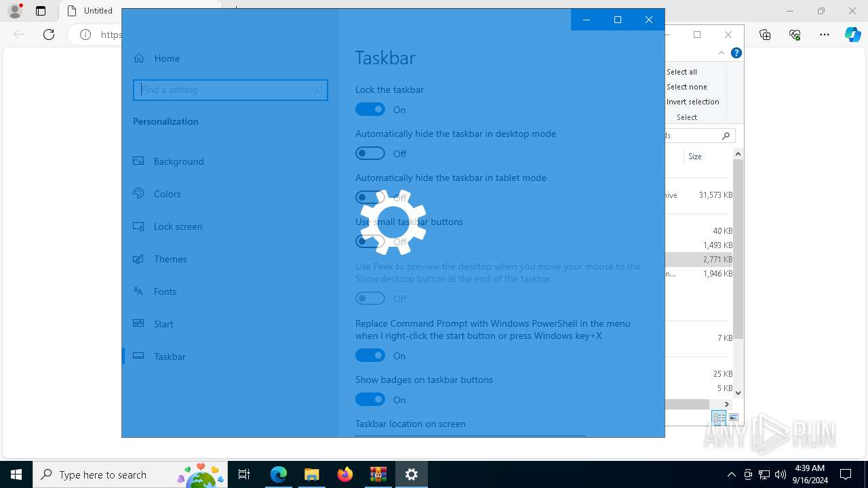Switch to the Untitled Edge tab
The height and width of the screenshot is (488, 868).
click(98, 11)
